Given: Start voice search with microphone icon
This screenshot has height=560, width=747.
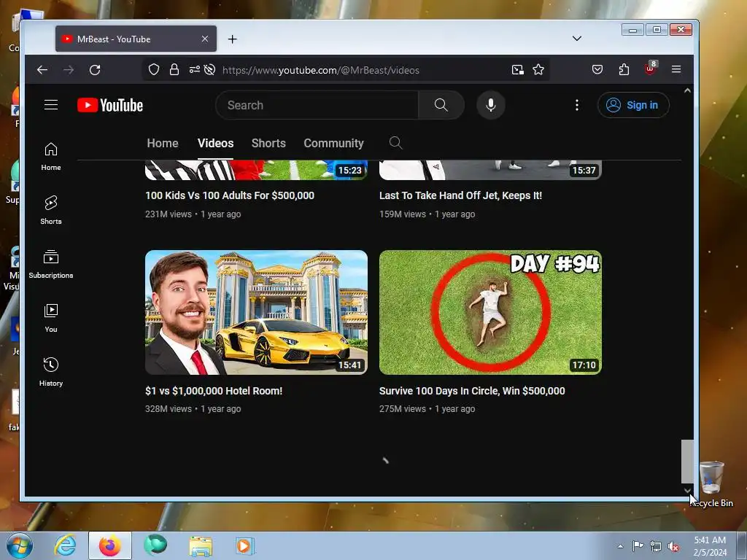Looking at the screenshot, I should pos(491,105).
